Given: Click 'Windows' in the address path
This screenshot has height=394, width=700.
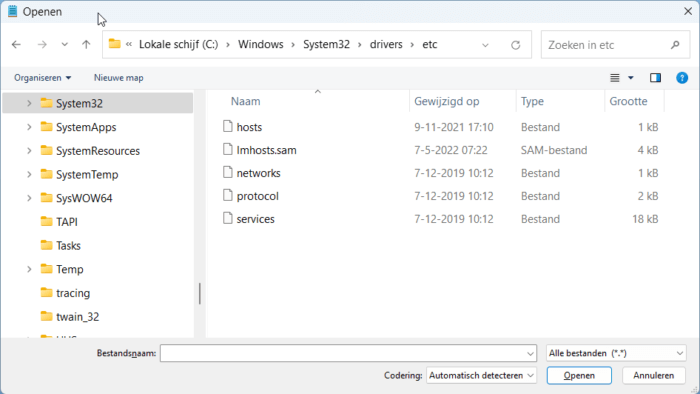Looking at the screenshot, I should 261,45.
